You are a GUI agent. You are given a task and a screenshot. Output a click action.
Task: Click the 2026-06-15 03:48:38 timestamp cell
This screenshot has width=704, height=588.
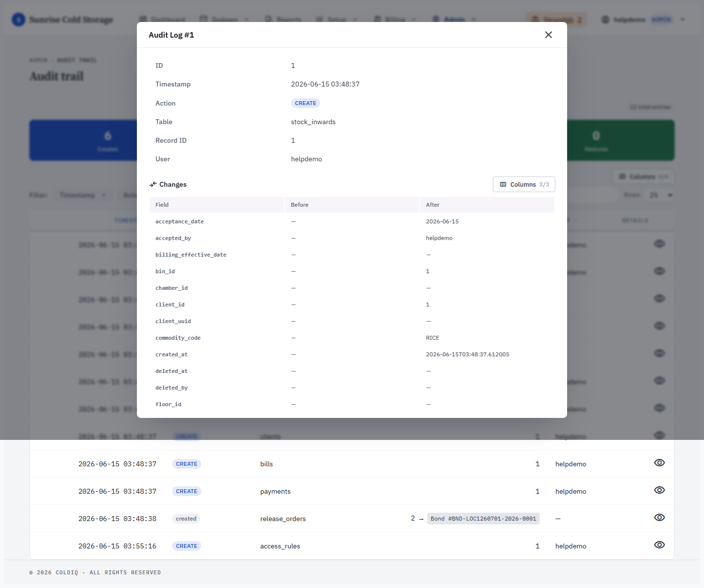click(x=117, y=519)
